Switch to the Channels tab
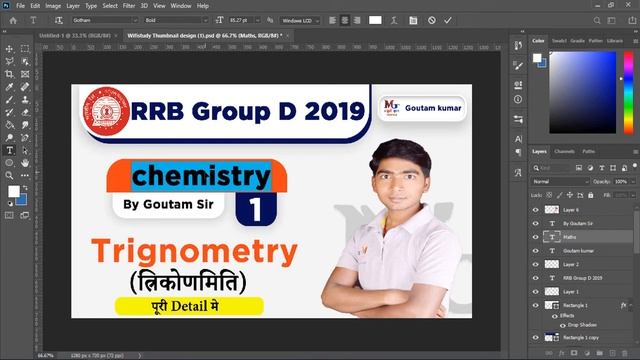640x360 pixels. pyautogui.click(x=564, y=151)
